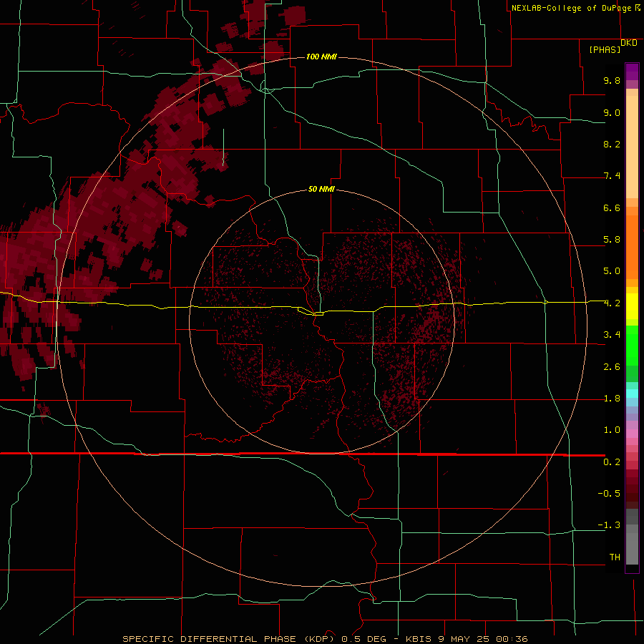The width and height of the screenshot is (644, 644).
Task: Click the 0.5 DEG elevation text
Action: click(364, 639)
